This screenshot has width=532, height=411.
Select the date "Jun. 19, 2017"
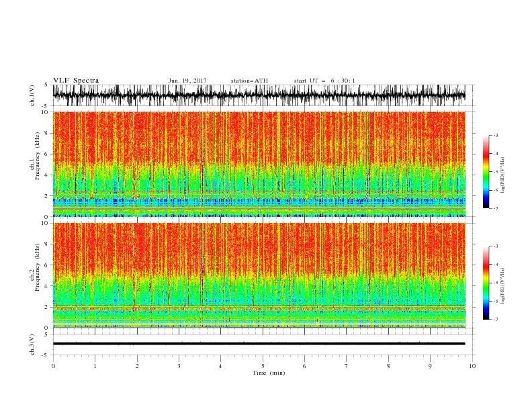(x=187, y=81)
